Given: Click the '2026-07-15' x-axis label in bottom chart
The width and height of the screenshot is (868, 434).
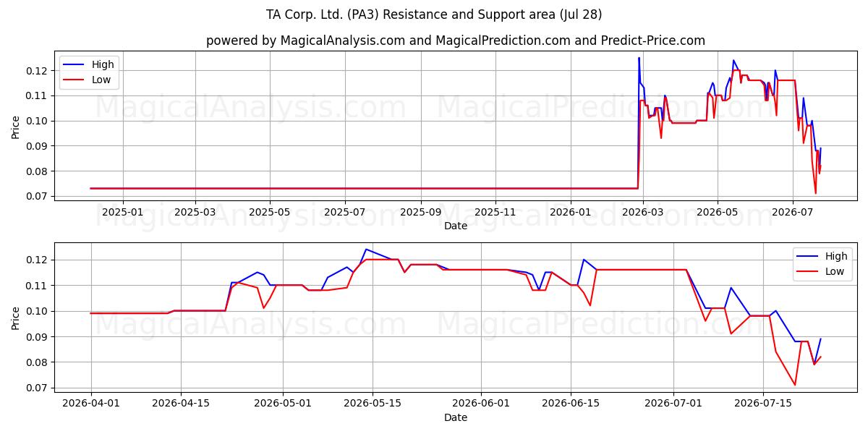Looking at the screenshot, I should (763, 404).
